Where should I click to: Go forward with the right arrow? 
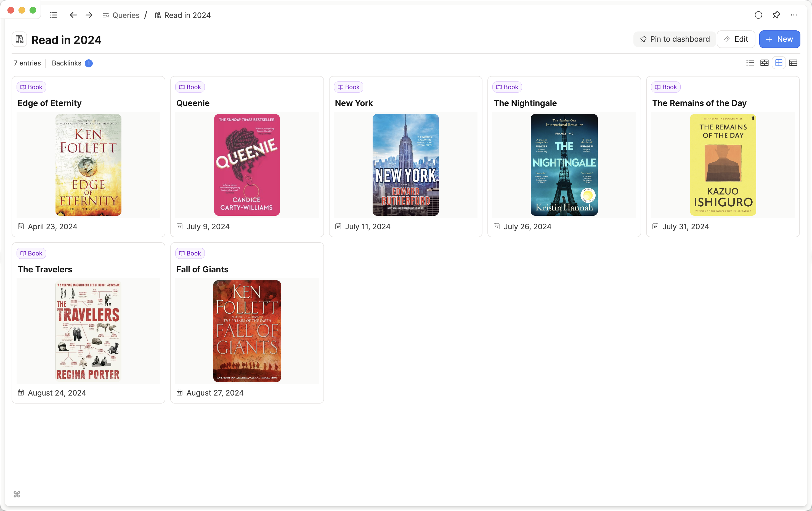[x=89, y=15]
